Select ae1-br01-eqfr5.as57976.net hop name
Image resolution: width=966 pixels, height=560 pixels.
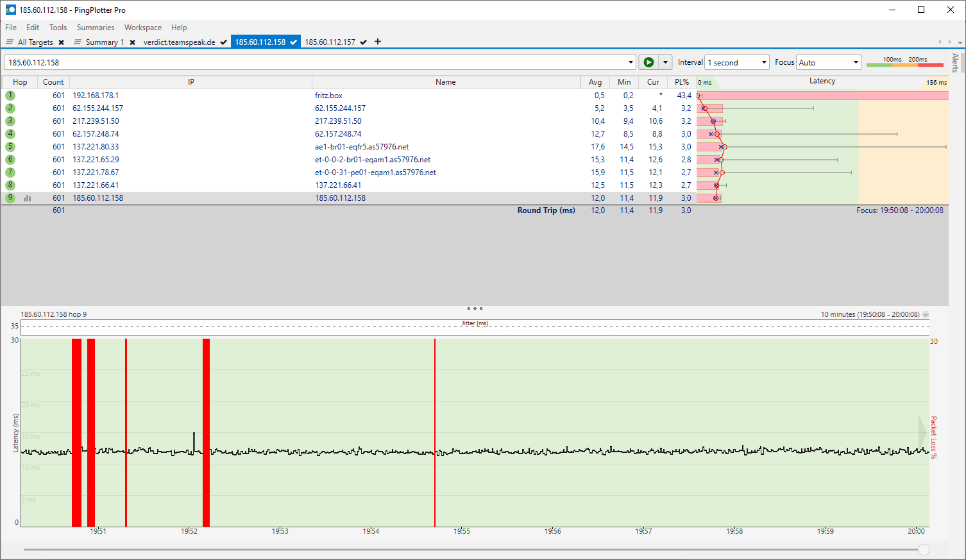(x=362, y=147)
